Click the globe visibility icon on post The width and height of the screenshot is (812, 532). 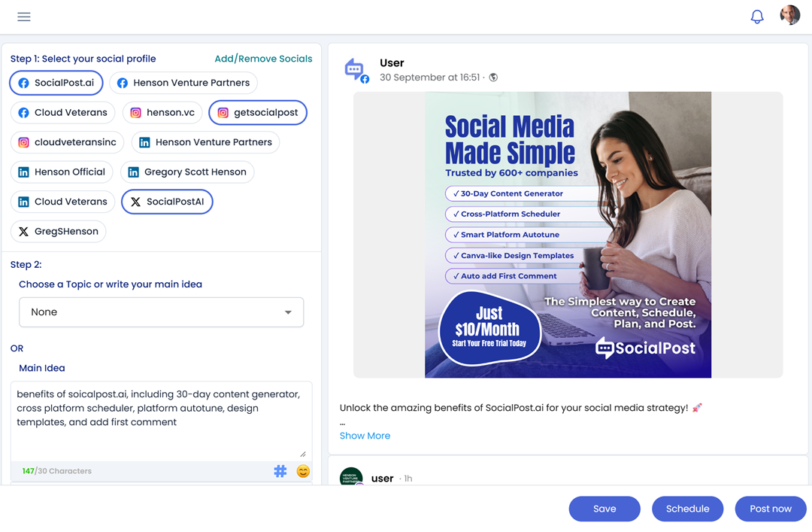[493, 78]
